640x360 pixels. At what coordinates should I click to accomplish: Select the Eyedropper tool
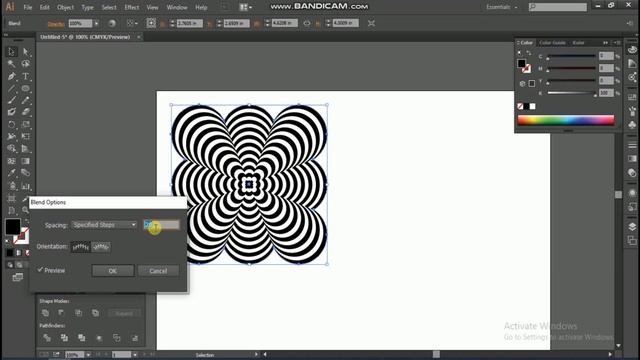11,173
